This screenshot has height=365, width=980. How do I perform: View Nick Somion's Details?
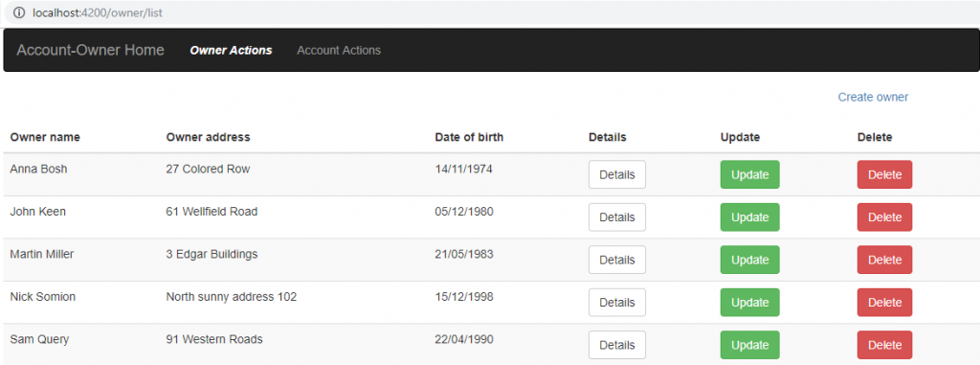(617, 303)
